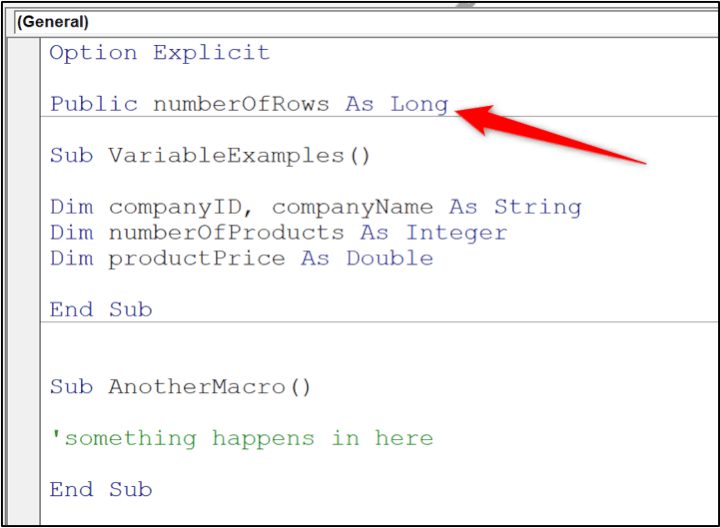Click the Option Explicit line
The width and height of the screenshot is (720, 528).
(160, 53)
